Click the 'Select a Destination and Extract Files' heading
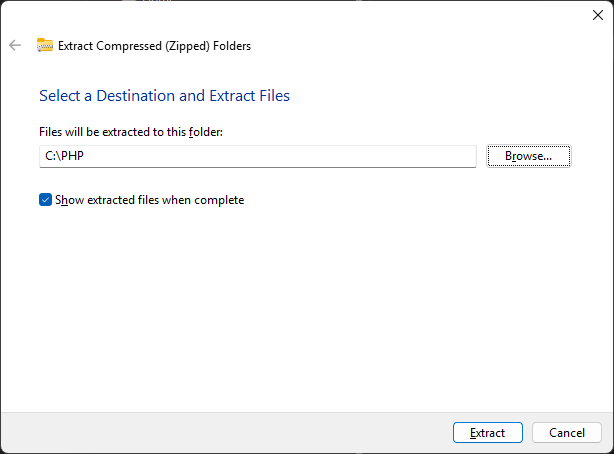This screenshot has width=614, height=454. (x=164, y=96)
